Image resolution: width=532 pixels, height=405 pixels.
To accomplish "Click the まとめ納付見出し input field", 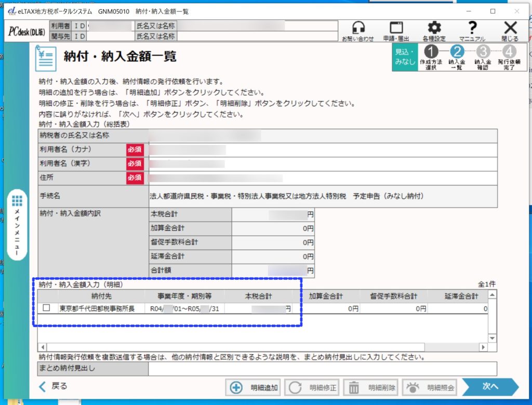I will 322,369.
